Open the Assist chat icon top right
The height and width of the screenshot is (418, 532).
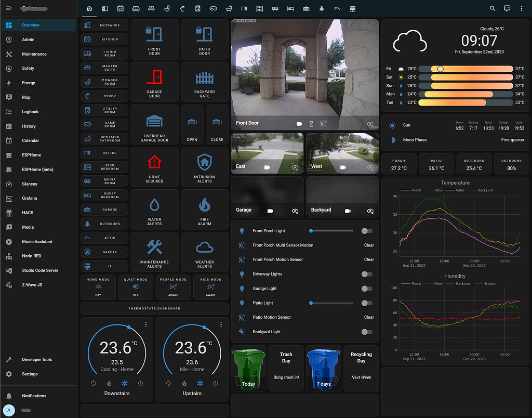point(507,9)
